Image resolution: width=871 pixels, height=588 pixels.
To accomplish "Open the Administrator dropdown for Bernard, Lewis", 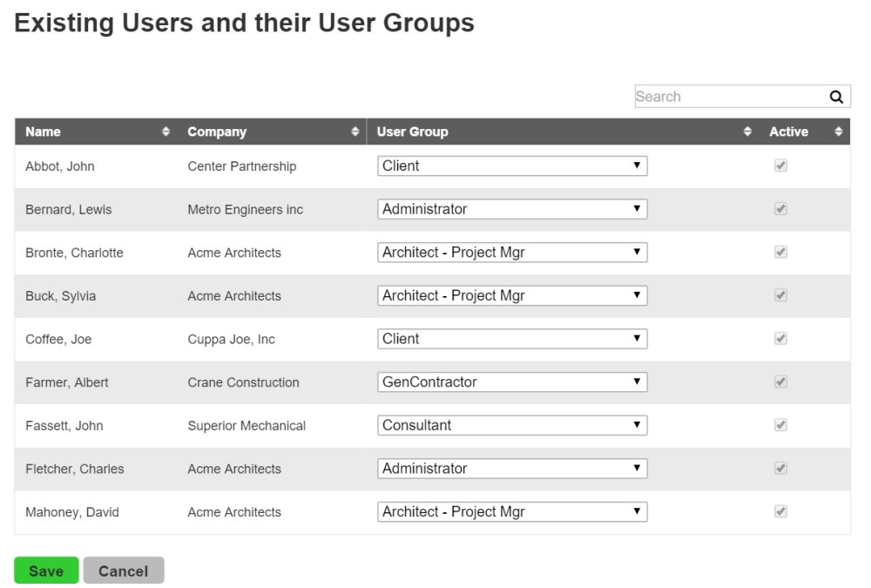I will pos(512,209).
